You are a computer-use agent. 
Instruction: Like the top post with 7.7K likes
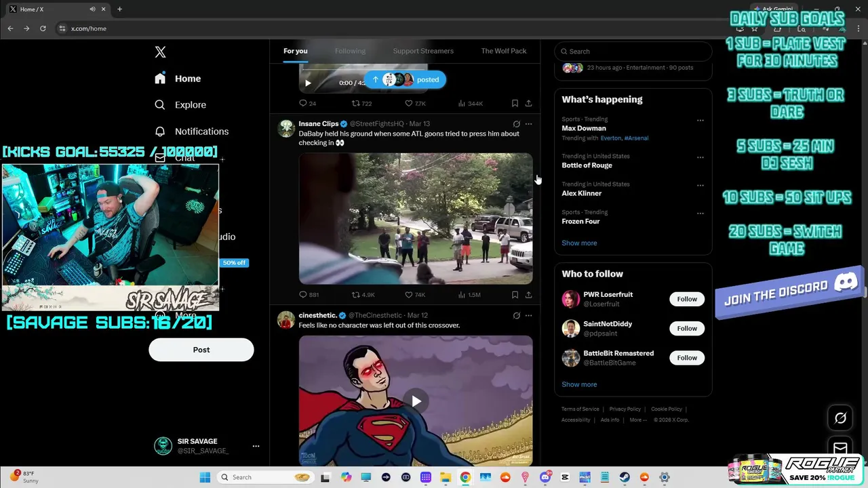(415, 104)
